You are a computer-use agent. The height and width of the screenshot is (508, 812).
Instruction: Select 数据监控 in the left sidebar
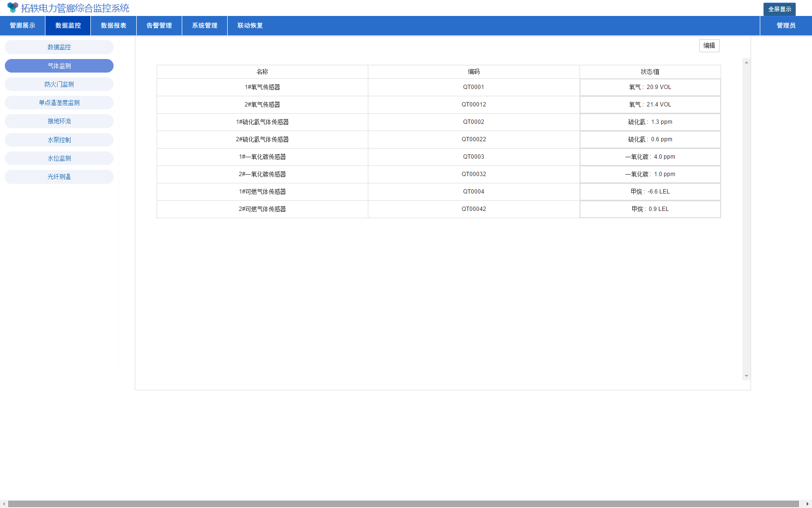[59, 47]
